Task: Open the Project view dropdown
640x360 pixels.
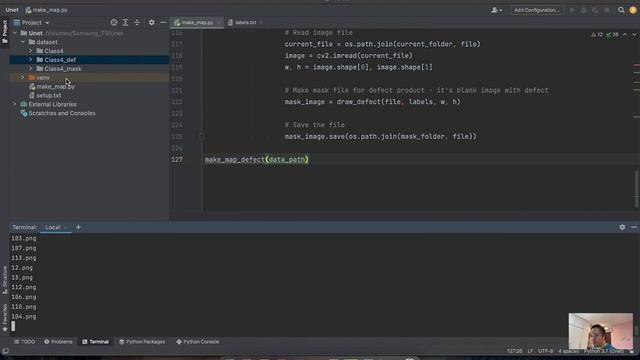Action: (31, 22)
